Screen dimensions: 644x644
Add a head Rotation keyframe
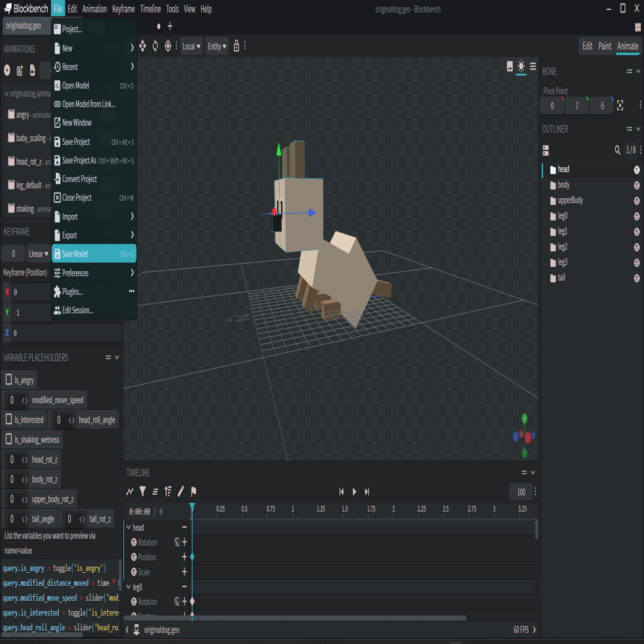185,542
